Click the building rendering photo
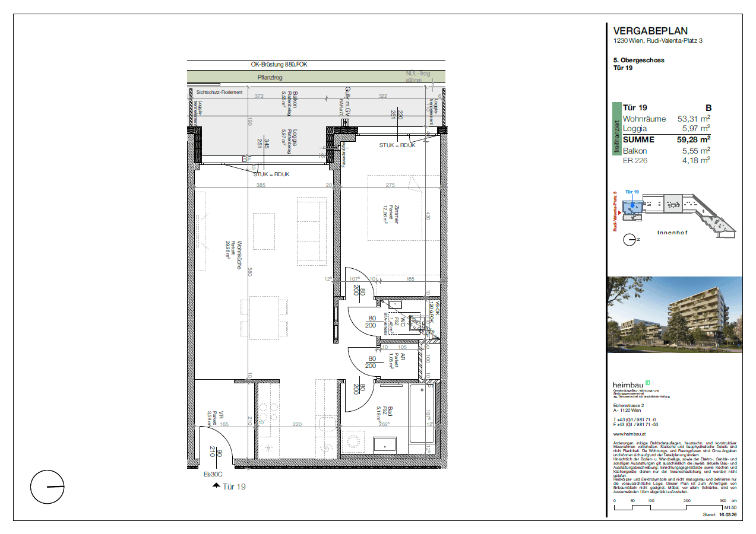Screen dimensions: 756x534 pos(675,314)
